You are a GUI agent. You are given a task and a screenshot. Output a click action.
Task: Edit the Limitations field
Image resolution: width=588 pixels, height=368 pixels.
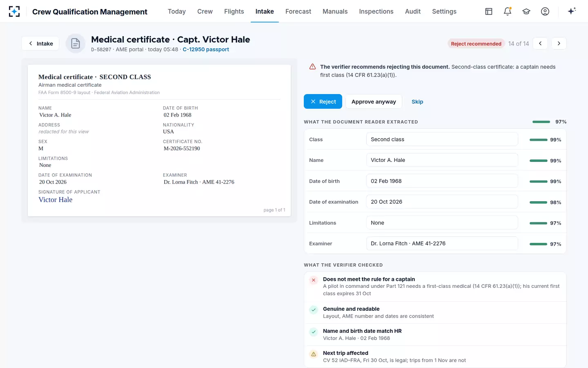[442, 223]
